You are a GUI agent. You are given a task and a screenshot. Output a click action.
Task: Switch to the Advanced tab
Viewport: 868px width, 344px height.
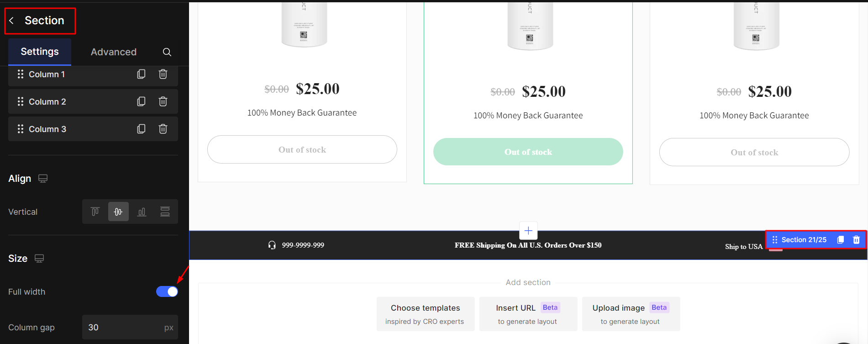coord(114,52)
